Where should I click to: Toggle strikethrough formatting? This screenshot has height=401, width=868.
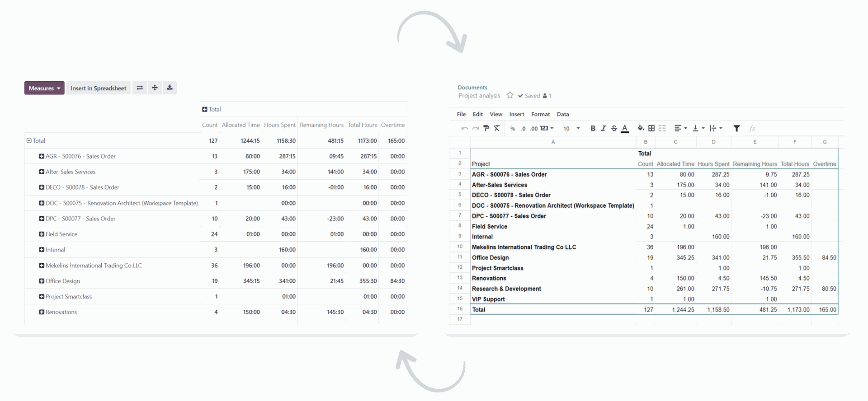[x=614, y=128]
